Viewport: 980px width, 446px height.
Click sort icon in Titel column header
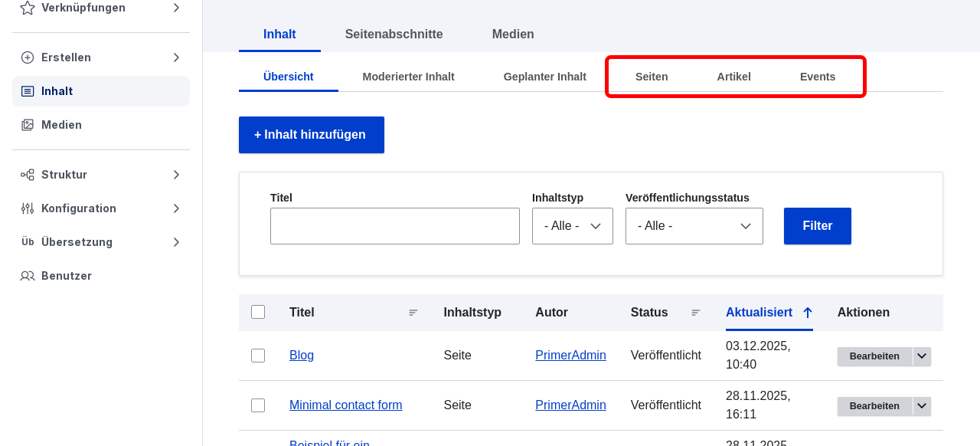tap(413, 313)
